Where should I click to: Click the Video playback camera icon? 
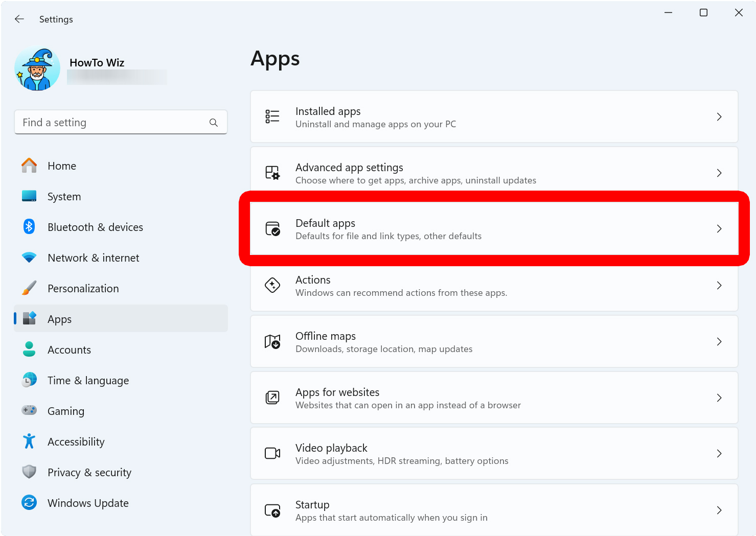click(x=272, y=453)
